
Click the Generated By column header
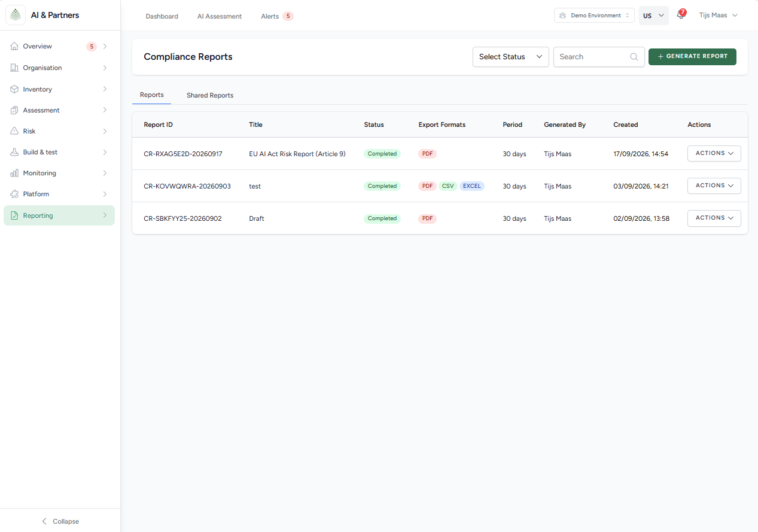point(565,124)
